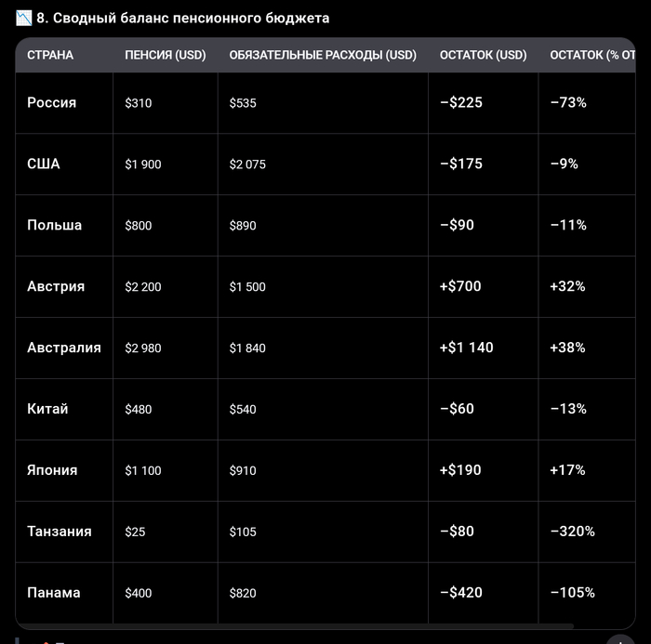651x644 pixels.
Task: Select Russia's "$535" mandatory expenses cell
Action: tap(243, 103)
